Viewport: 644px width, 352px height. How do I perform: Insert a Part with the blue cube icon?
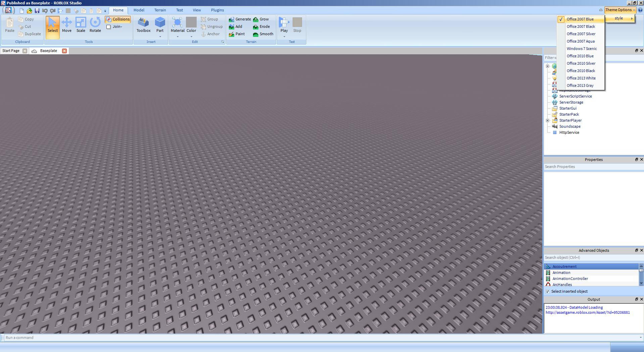160,22
